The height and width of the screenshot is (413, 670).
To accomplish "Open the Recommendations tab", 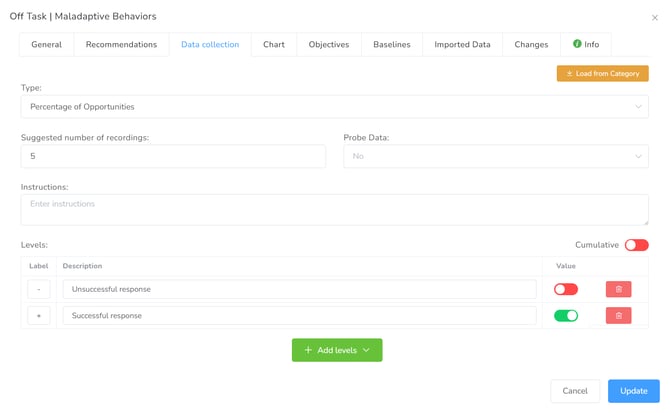I will pyautogui.click(x=121, y=44).
